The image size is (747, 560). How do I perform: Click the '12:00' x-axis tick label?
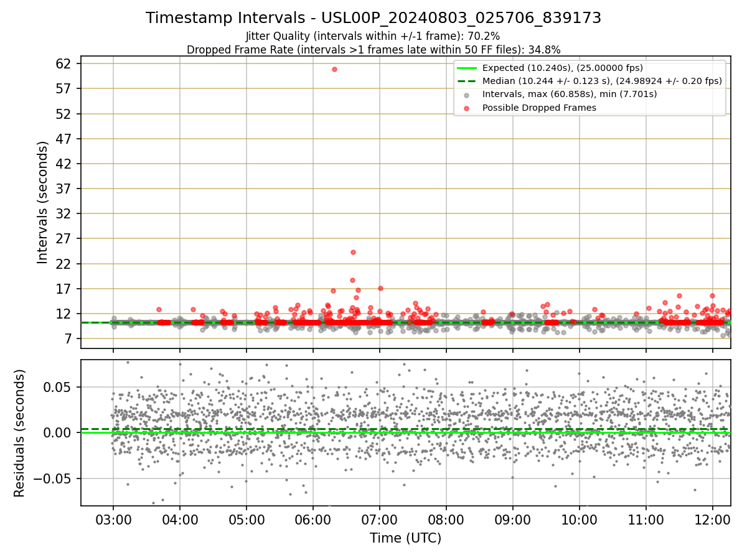click(713, 520)
